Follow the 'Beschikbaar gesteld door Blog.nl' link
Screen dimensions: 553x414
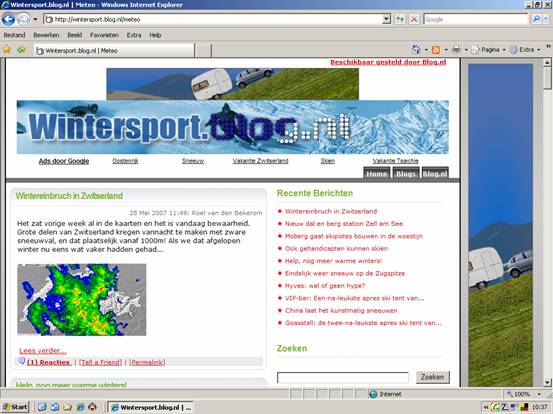pos(388,62)
